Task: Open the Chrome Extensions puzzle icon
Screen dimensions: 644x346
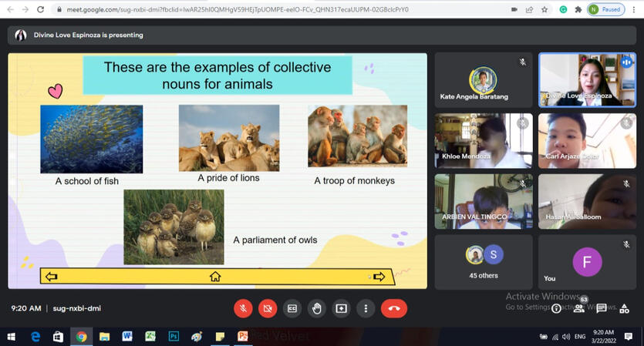Action: click(x=578, y=9)
